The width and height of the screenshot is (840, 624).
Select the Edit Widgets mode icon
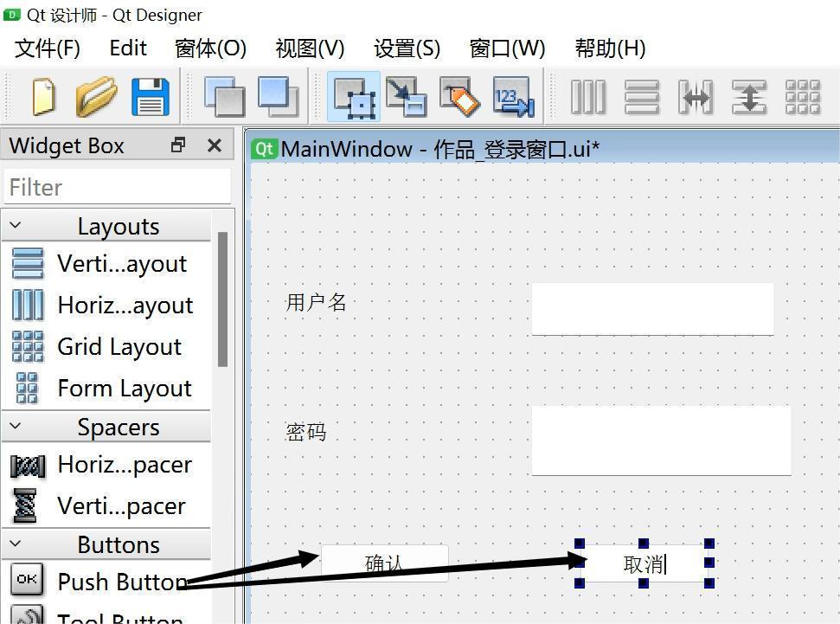coord(354,97)
